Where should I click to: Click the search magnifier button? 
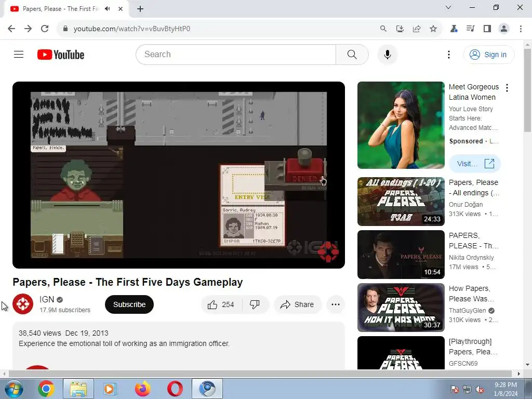(x=352, y=54)
